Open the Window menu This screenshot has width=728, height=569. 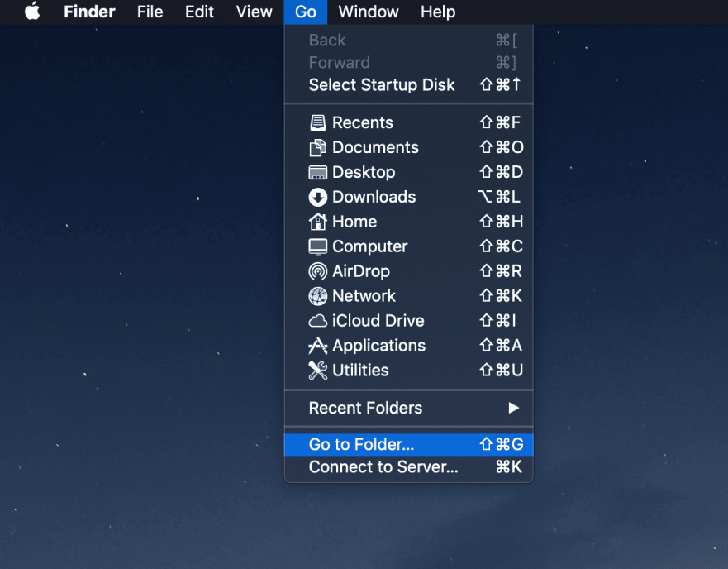click(x=369, y=12)
